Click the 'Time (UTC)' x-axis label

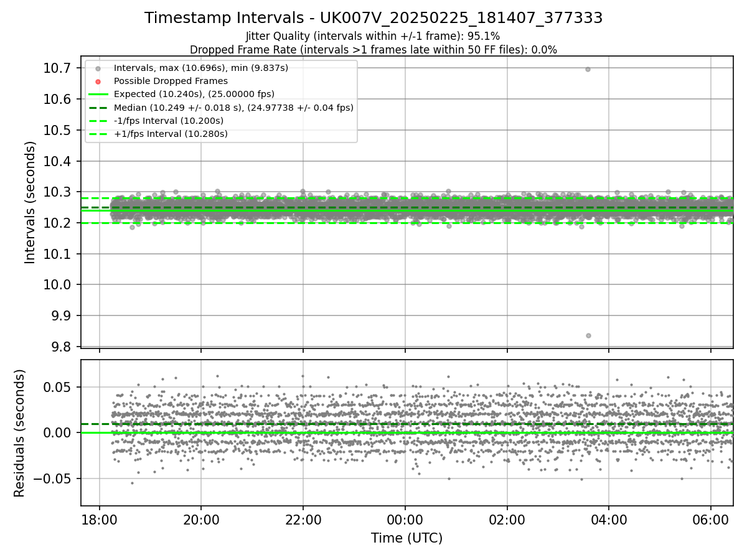(406, 538)
